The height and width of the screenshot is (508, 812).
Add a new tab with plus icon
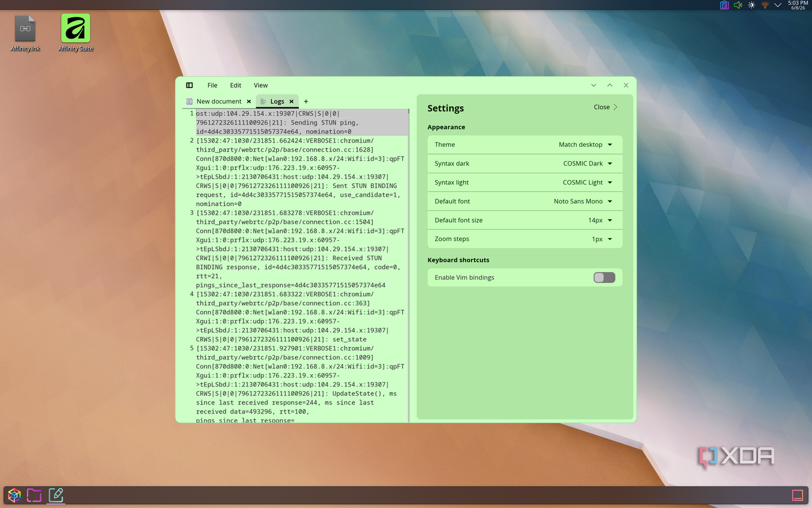(306, 102)
